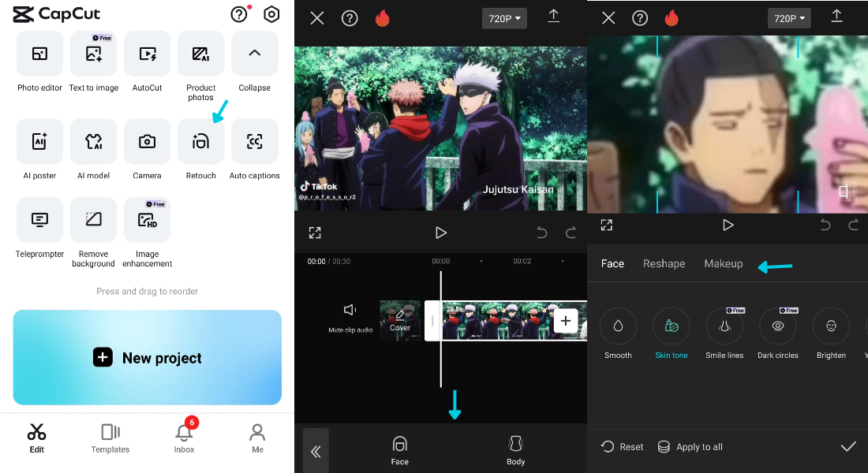Image resolution: width=868 pixels, height=473 pixels.
Task: Open help in the middle editor
Action: 350,18
